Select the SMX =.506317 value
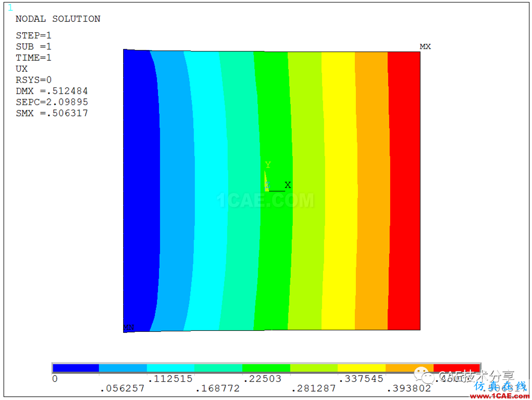Viewport: 532px width, 400px height. coord(51,113)
